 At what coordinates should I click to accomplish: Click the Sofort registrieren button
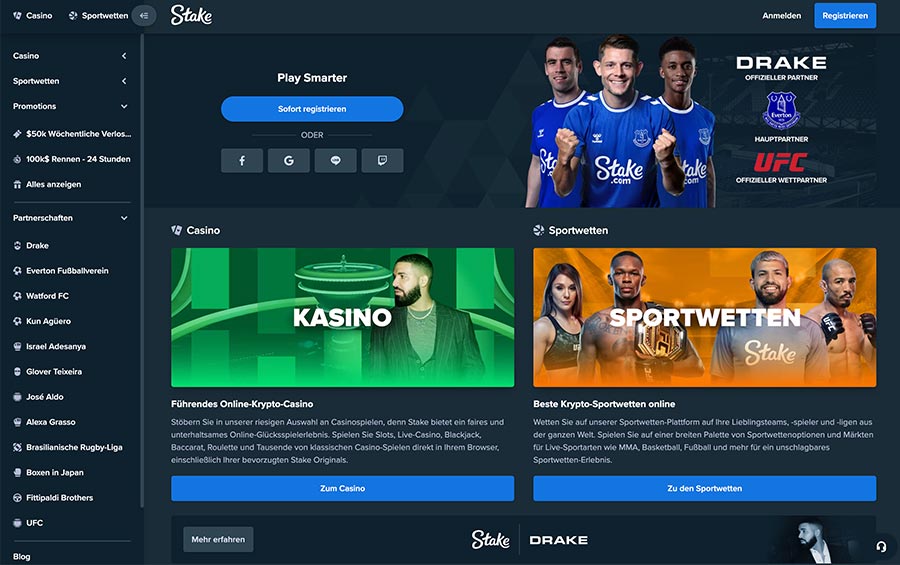coord(312,109)
